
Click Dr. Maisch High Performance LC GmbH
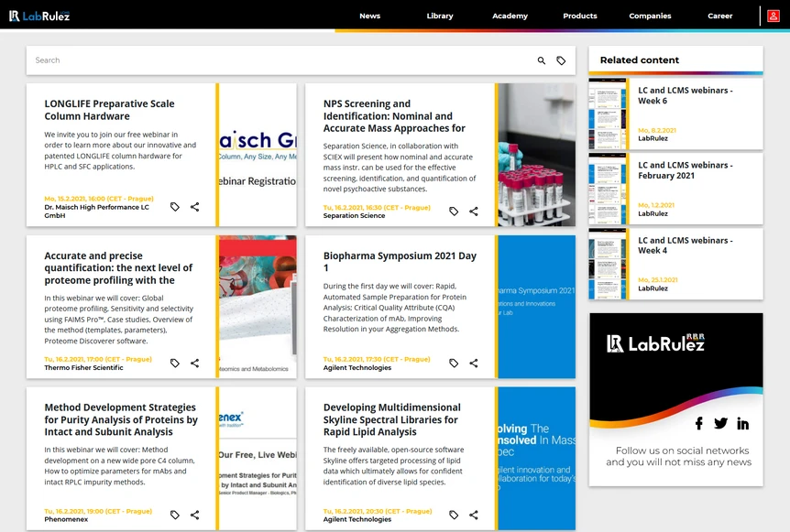[x=97, y=211]
